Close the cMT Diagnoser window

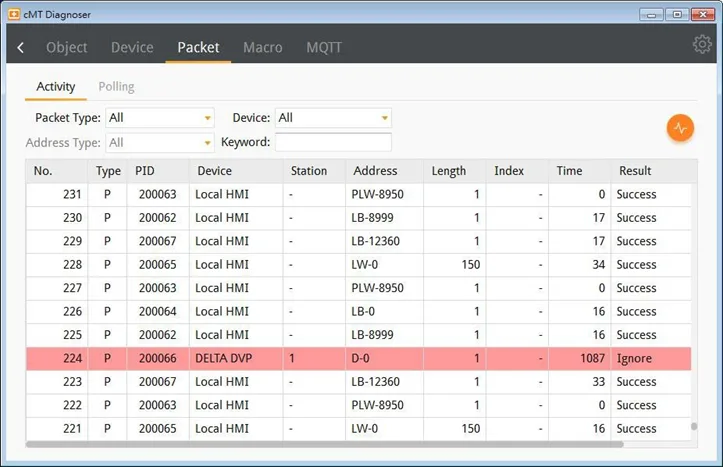(703, 14)
